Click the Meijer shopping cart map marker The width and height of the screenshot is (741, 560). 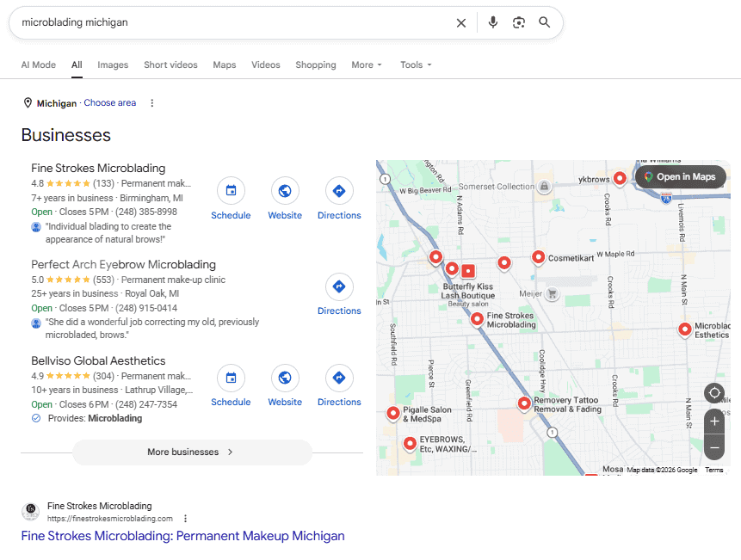pos(552,293)
